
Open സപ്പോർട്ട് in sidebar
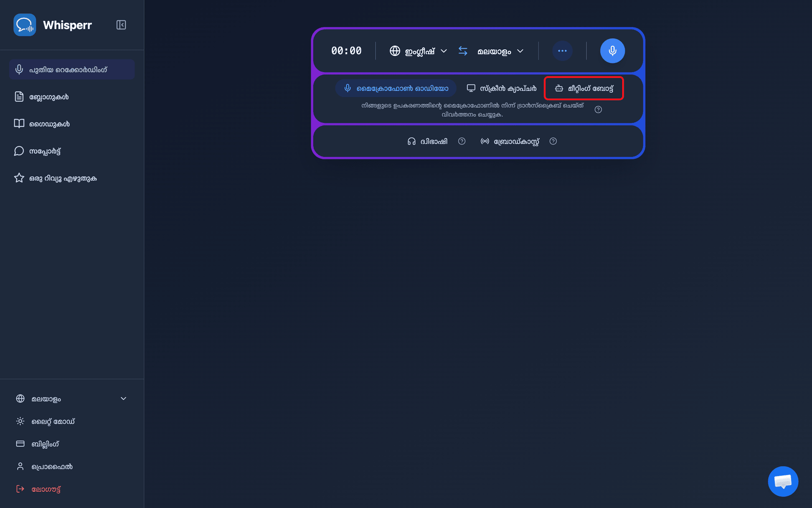pyautogui.click(x=72, y=151)
